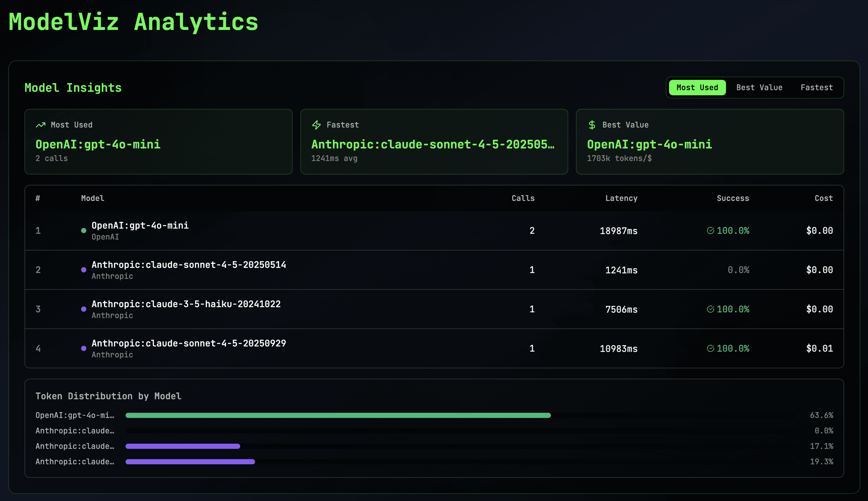Switch to the Best Value tab
The width and height of the screenshot is (868, 501).
(x=759, y=87)
